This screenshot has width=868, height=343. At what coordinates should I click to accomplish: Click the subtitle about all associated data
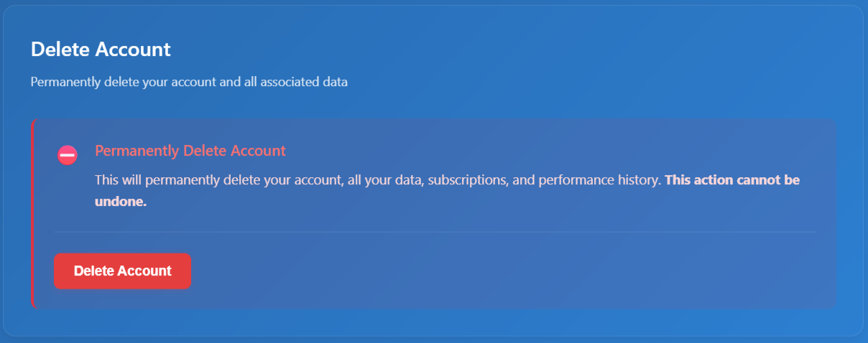(x=189, y=83)
